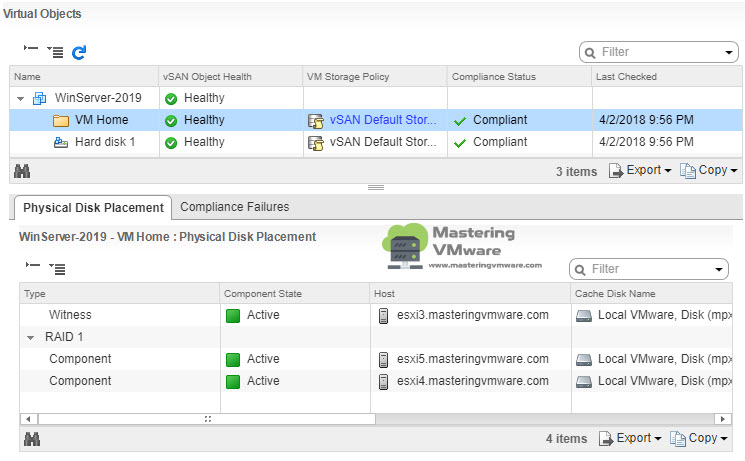Click the horizontal scrollbar left arrow
Screen dimensions: 745x461
click(x=29, y=419)
